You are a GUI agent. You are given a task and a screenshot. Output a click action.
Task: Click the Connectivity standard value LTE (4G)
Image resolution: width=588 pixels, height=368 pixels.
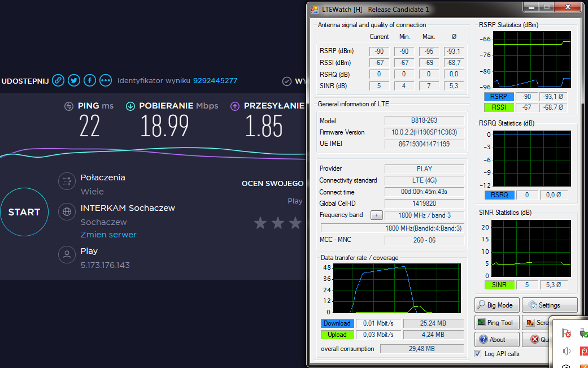coord(424,180)
